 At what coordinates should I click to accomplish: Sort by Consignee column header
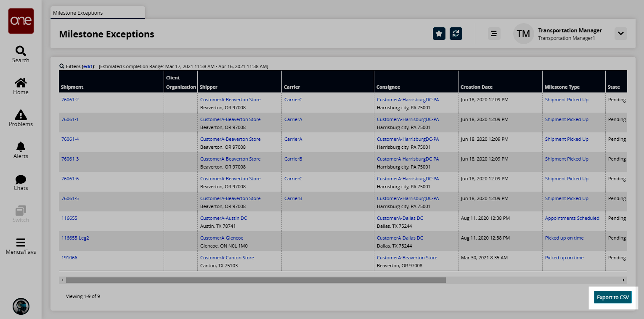pyautogui.click(x=416, y=82)
